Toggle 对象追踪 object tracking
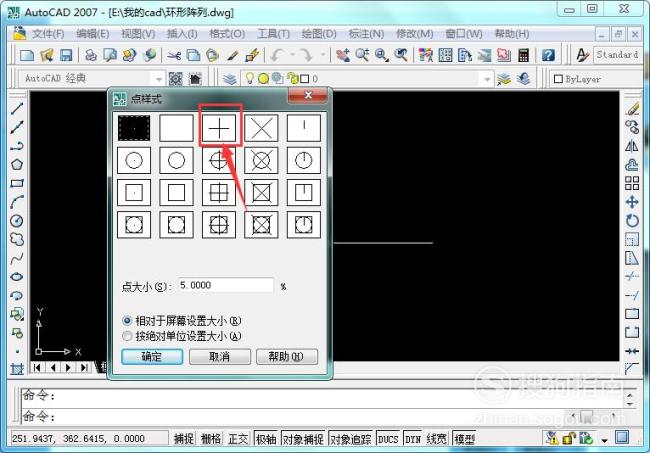 (351, 439)
